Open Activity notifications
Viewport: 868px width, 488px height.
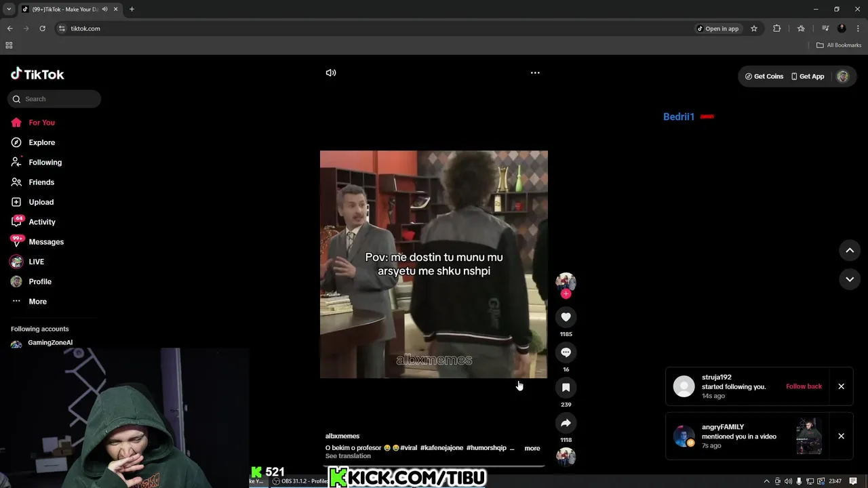tap(42, 222)
